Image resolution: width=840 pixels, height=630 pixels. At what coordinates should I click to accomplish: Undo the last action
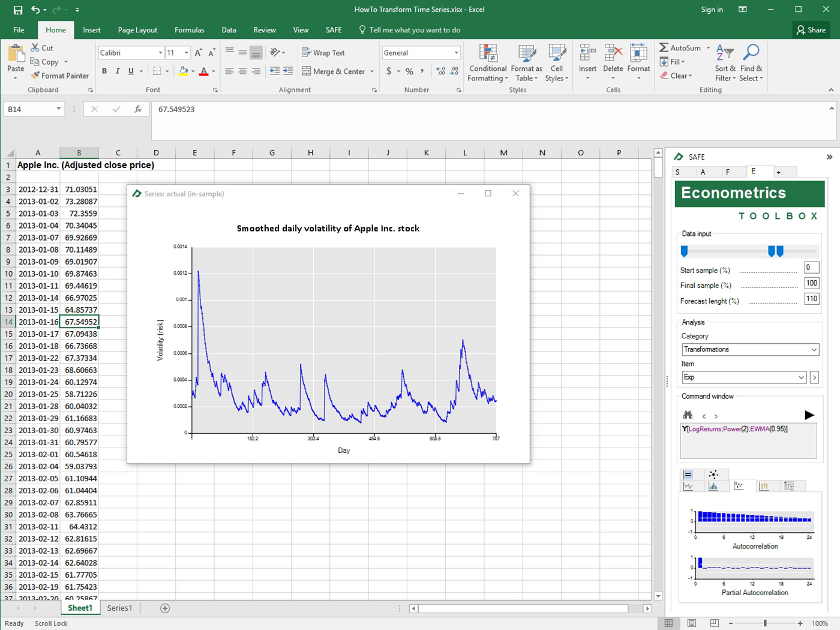coord(35,10)
